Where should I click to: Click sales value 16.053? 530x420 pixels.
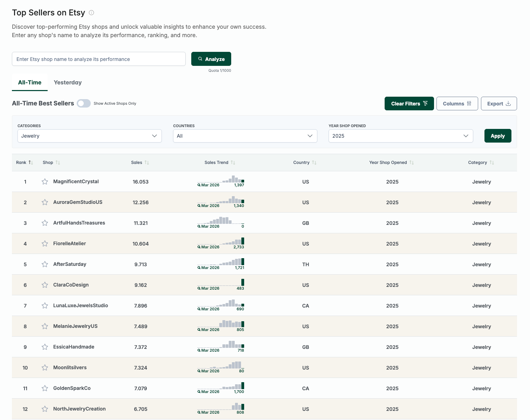click(x=140, y=182)
